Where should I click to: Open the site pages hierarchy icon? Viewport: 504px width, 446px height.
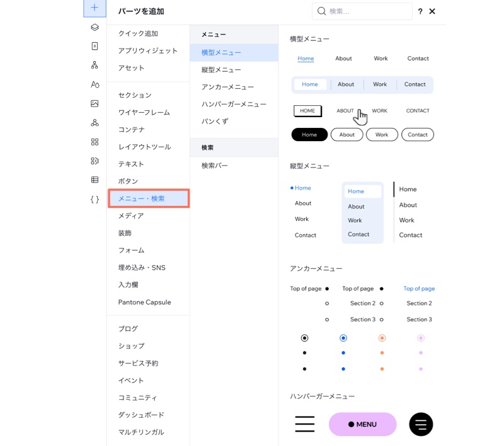click(94, 64)
